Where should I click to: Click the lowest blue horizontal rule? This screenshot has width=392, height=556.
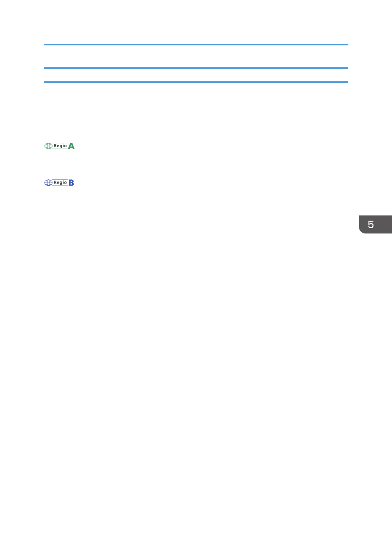click(x=196, y=82)
